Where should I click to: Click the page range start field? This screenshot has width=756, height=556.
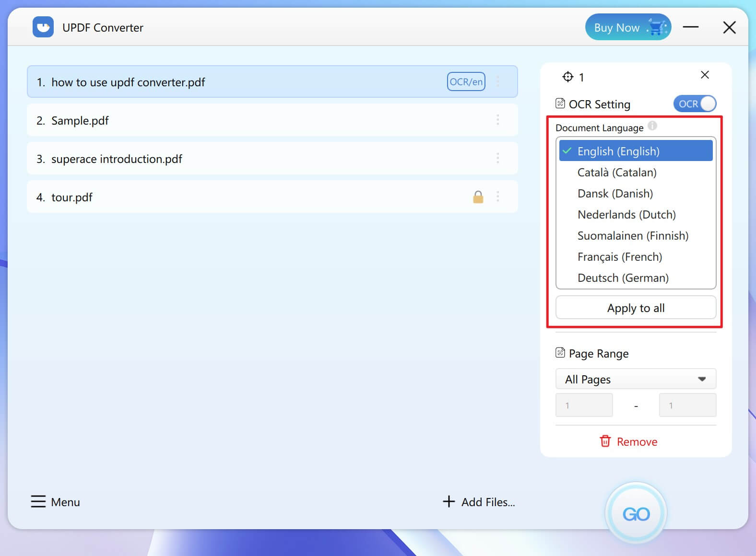(x=584, y=405)
